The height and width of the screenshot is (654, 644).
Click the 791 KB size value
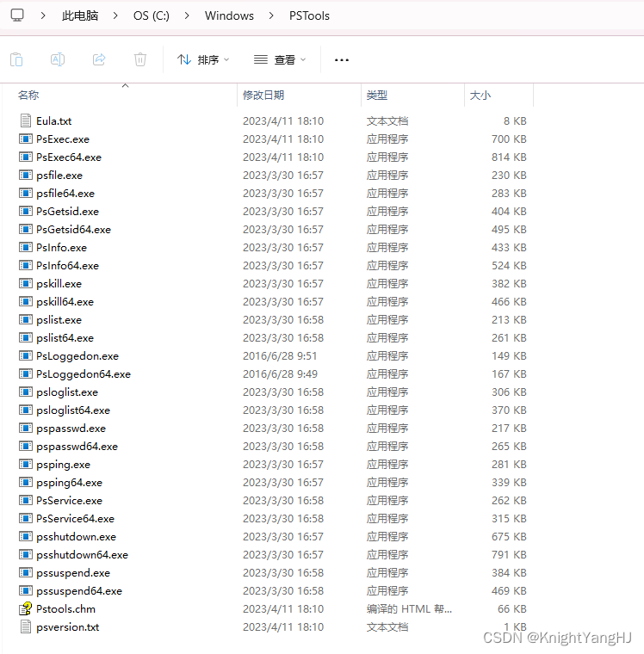click(x=509, y=555)
